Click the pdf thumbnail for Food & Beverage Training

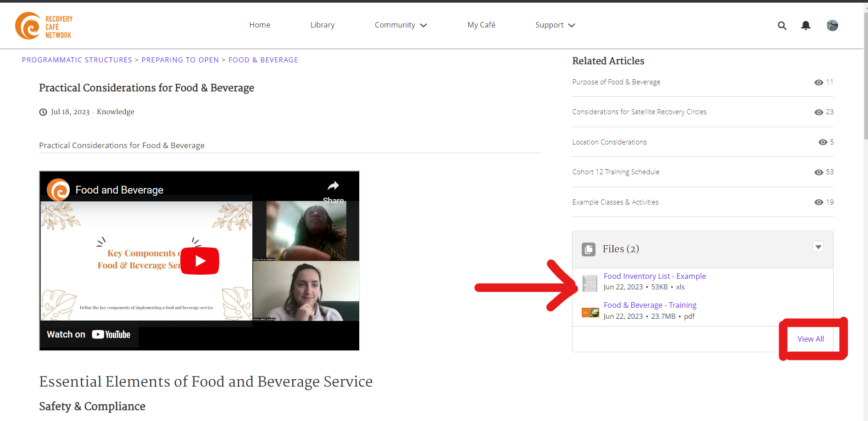coord(590,312)
